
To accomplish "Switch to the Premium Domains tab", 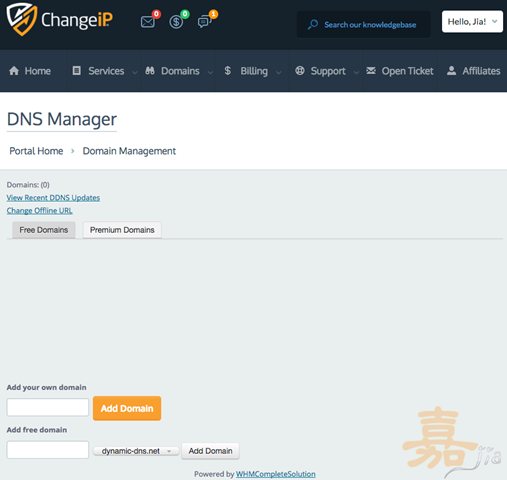I will click(122, 230).
